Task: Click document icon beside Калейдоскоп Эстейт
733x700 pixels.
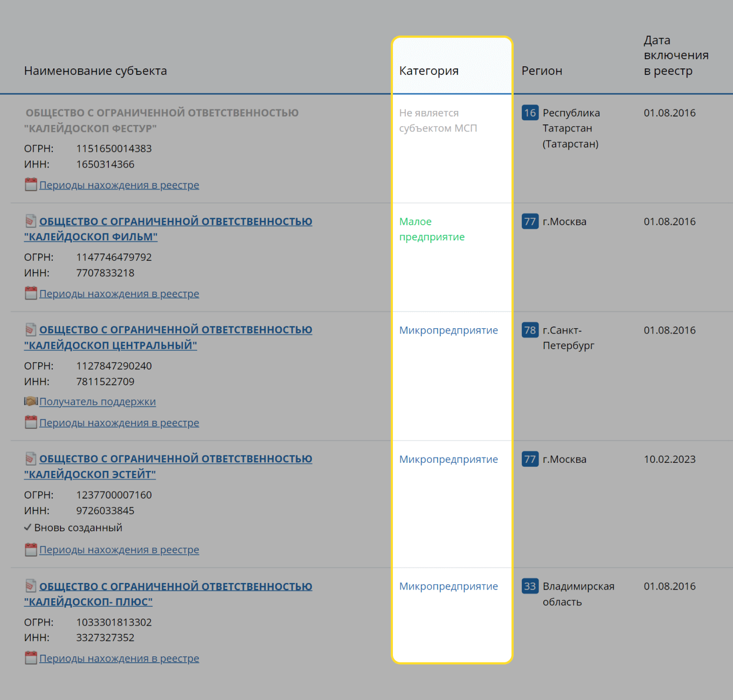Action: (31, 459)
